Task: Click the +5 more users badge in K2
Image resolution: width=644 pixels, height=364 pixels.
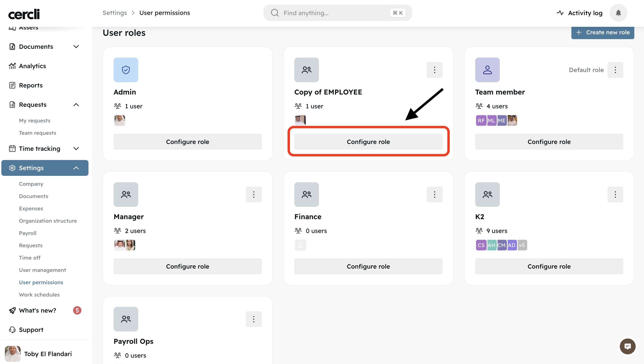Action: click(522, 245)
